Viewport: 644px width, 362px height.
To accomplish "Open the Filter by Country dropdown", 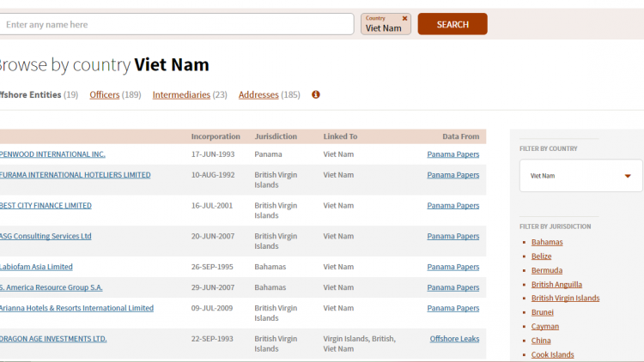I will point(581,176).
